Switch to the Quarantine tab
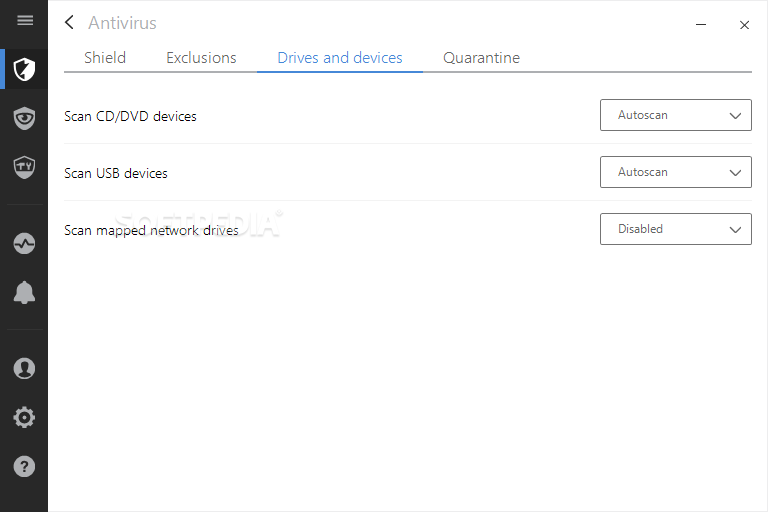 pos(481,58)
